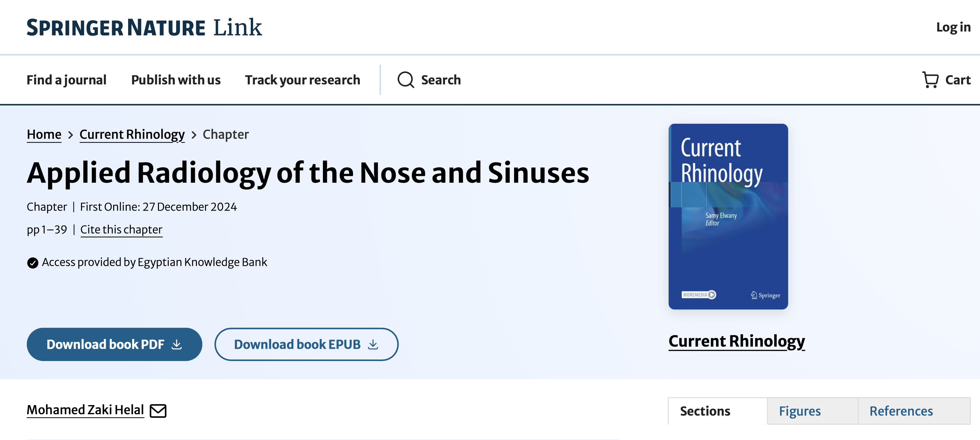This screenshot has width=980, height=440.
Task: Open Track your research link
Action: [x=303, y=80]
